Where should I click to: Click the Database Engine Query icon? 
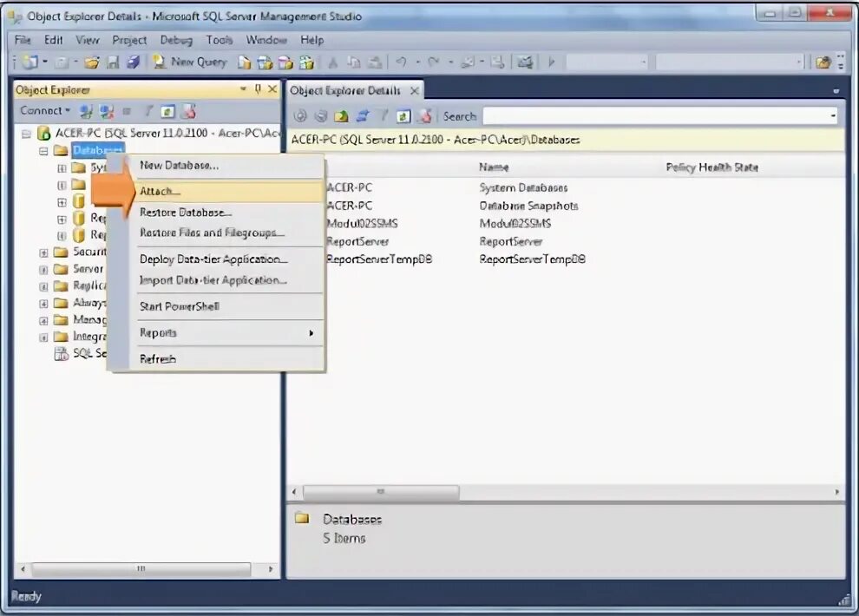(x=245, y=62)
